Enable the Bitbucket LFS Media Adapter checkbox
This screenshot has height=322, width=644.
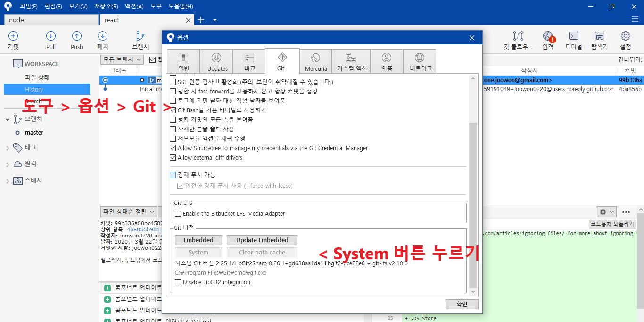(178, 213)
